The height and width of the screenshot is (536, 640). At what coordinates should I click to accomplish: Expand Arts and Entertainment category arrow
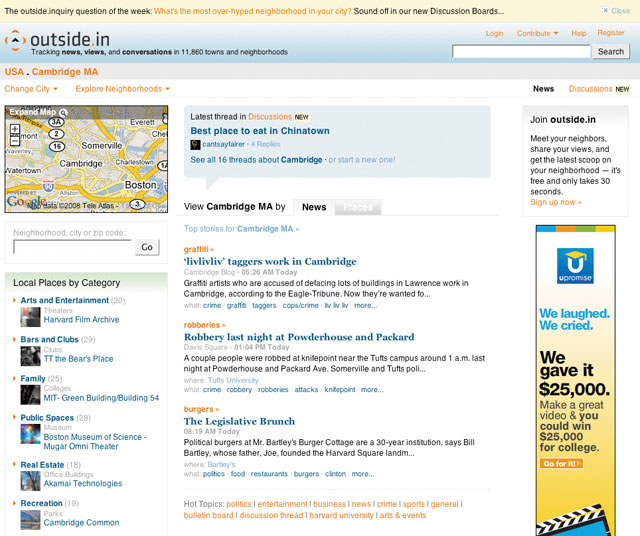14,300
